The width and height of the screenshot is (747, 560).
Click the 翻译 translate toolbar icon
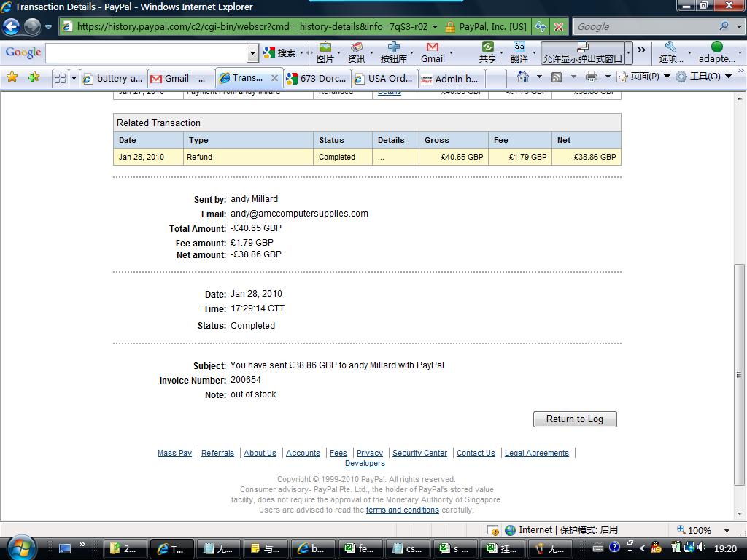click(519, 52)
